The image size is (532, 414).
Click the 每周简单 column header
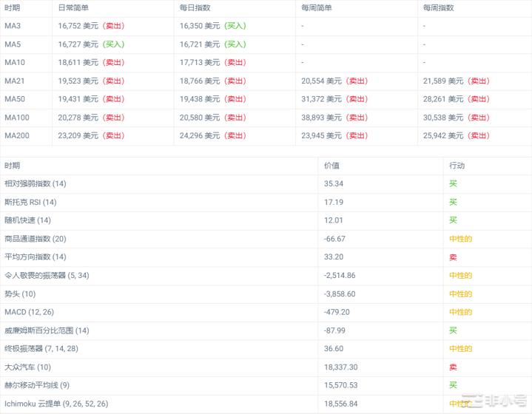pyautogui.click(x=317, y=7)
